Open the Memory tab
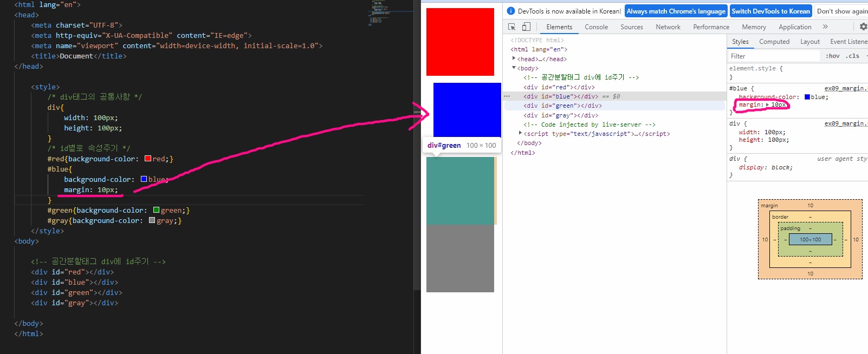The image size is (868, 354). coord(754,27)
